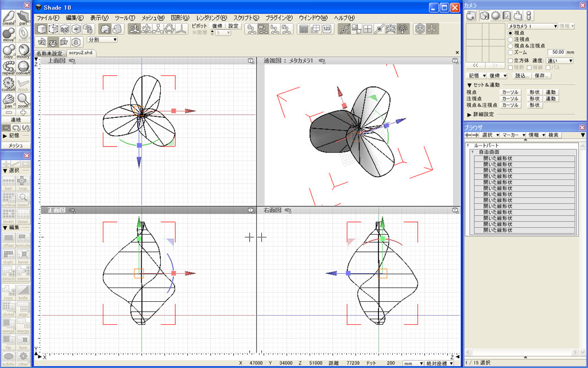
Task: Open the 速度 速い dropdown
Action: [559, 60]
